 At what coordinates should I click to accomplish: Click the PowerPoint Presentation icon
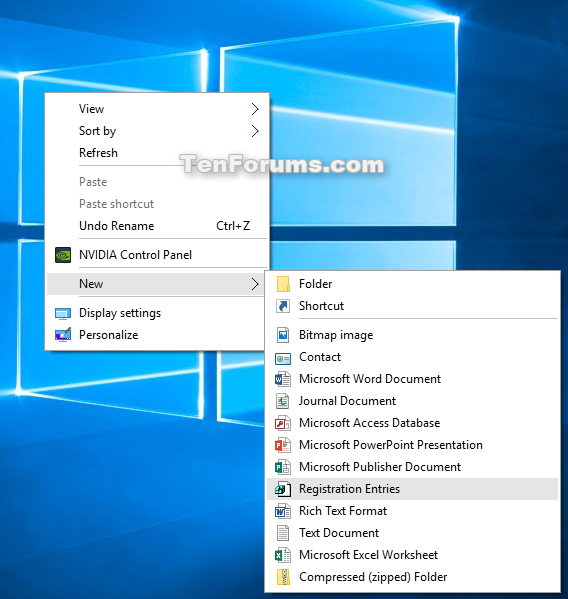click(x=283, y=445)
